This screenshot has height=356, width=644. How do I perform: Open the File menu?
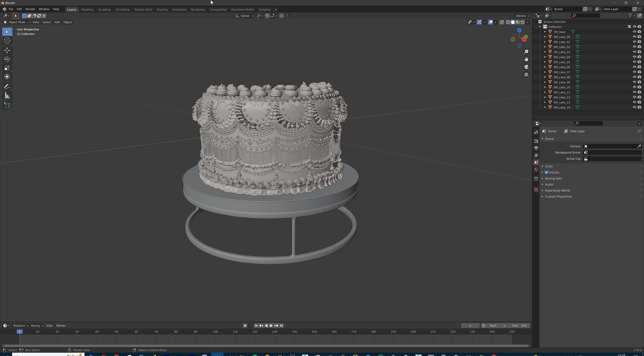[x=11, y=9]
